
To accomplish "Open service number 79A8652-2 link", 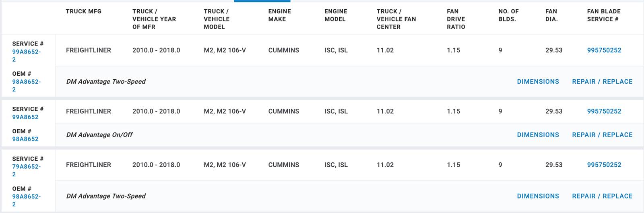I will 26,170.
